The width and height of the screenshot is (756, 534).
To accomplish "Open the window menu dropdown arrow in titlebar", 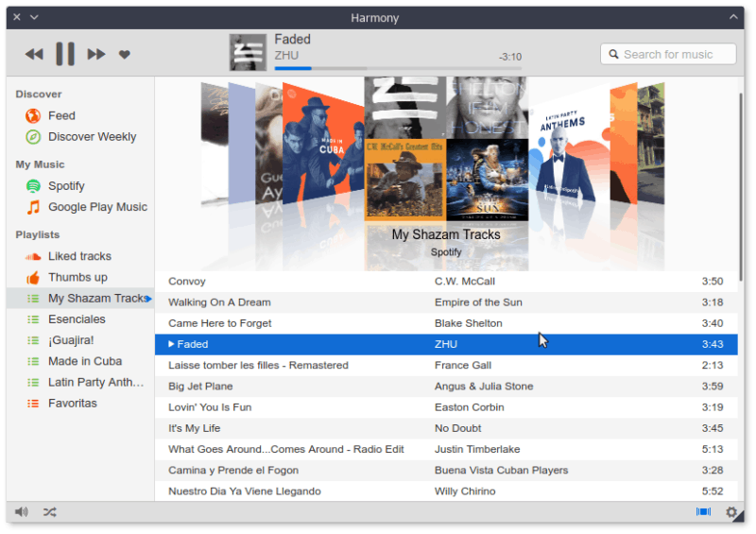I will pyautogui.click(x=34, y=17).
